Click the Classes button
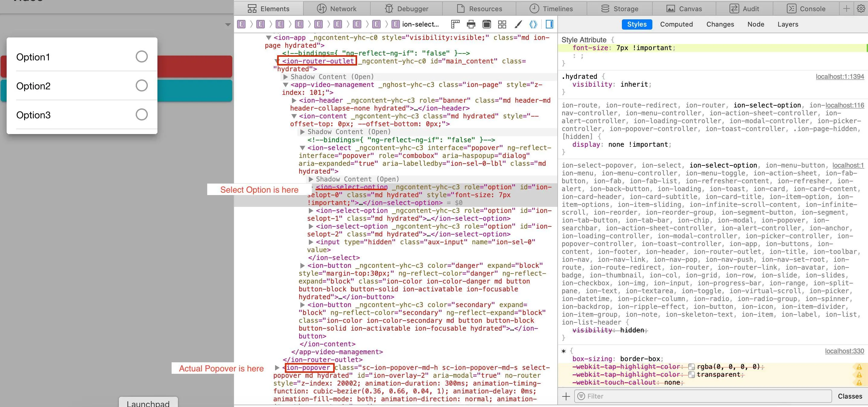Viewport: 868px width, 407px height. point(850,396)
